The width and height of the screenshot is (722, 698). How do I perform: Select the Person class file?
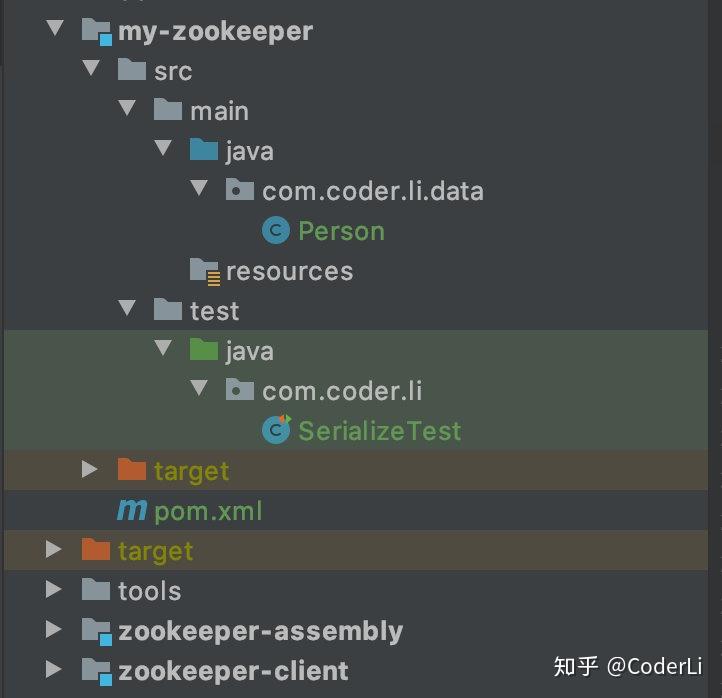[x=341, y=231]
